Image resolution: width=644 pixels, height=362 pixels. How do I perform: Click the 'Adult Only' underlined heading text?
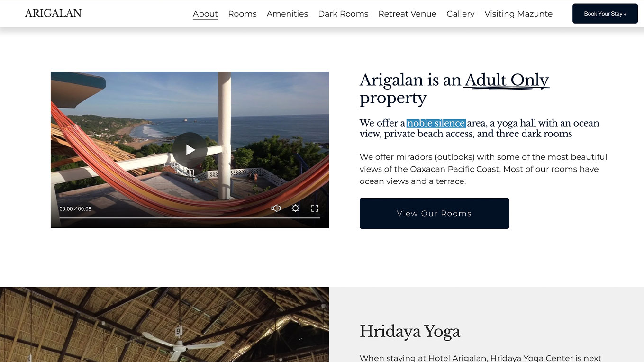pos(507,81)
